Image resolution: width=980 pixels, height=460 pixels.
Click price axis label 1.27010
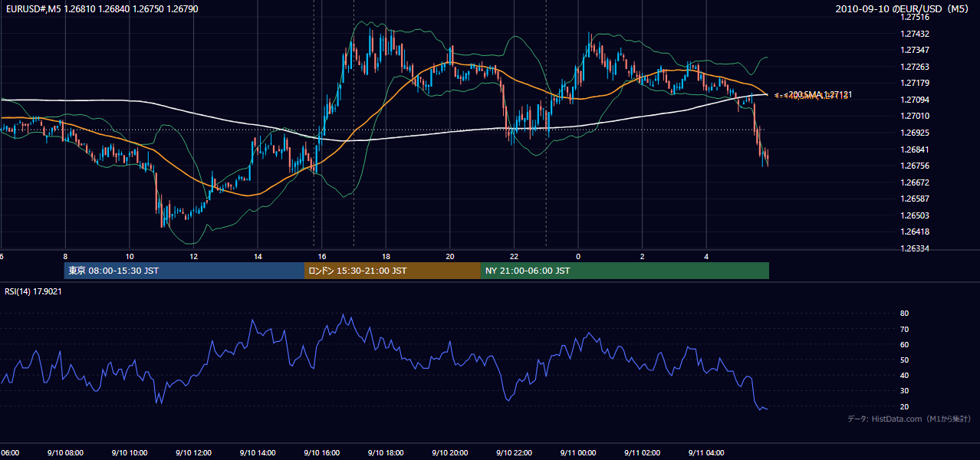pos(916,116)
